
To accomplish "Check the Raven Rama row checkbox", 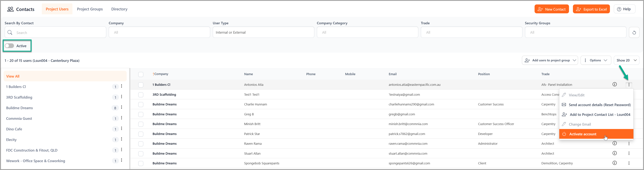I will (141, 144).
